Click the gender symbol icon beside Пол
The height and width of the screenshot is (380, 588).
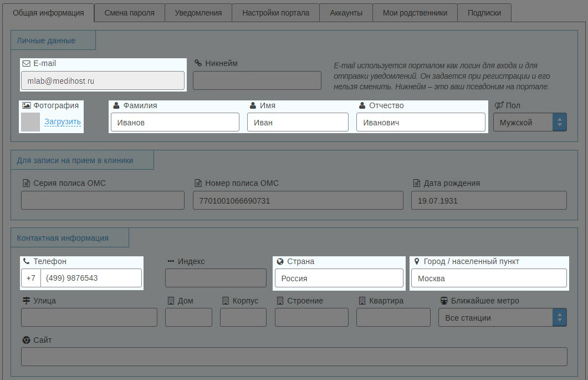pyautogui.click(x=499, y=105)
